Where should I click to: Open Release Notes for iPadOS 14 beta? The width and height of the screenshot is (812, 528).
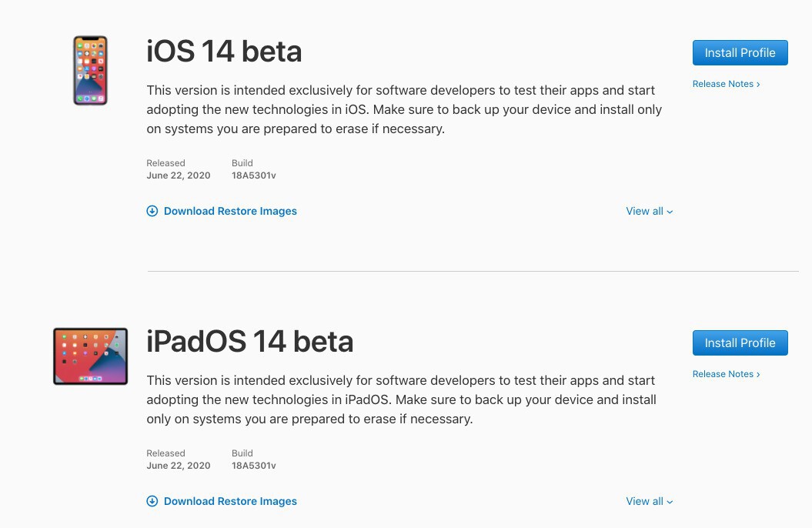pos(726,374)
